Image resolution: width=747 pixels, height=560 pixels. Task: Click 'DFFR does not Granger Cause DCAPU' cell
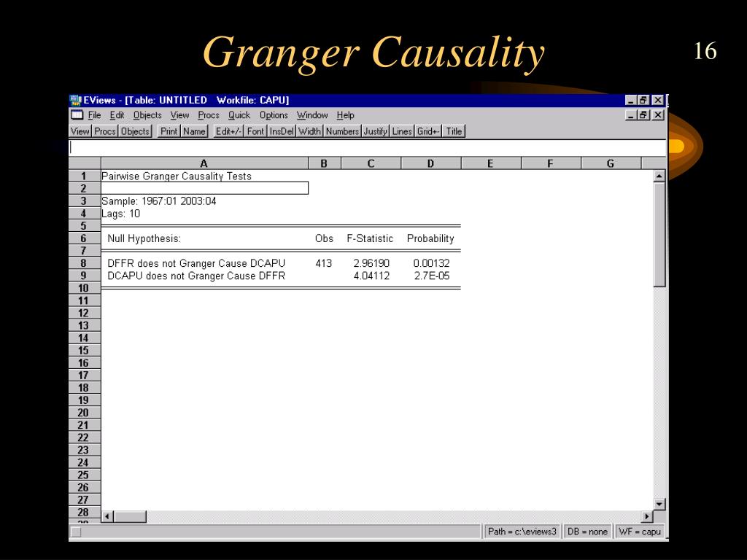[x=196, y=263]
